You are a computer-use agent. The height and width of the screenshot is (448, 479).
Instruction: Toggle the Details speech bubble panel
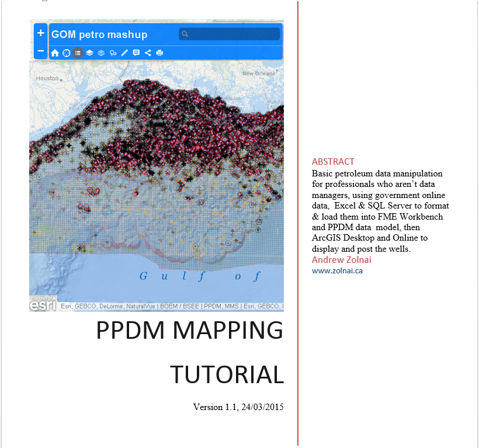[x=136, y=53]
